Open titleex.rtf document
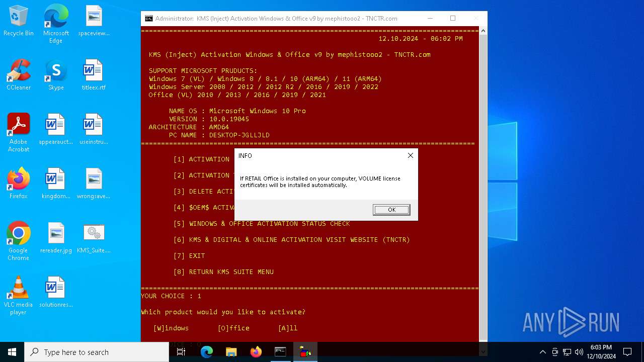The image size is (644, 362). 94,75
